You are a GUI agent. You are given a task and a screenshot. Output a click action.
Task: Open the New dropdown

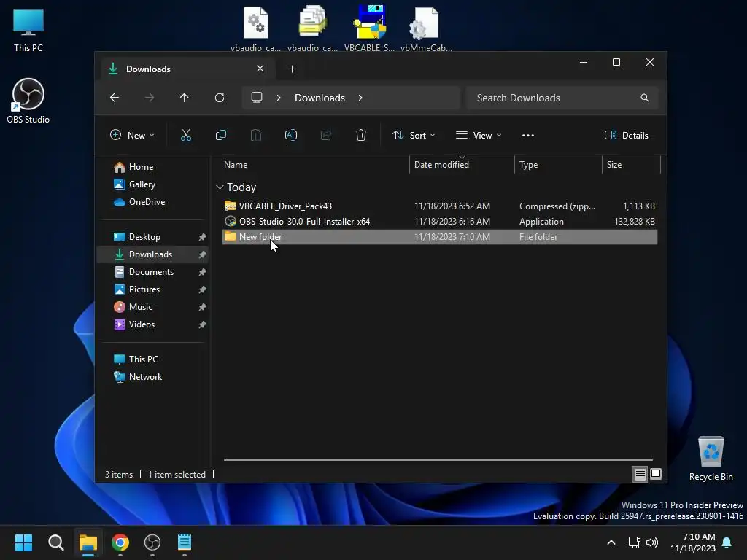pyautogui.click(x=132, y=135)
